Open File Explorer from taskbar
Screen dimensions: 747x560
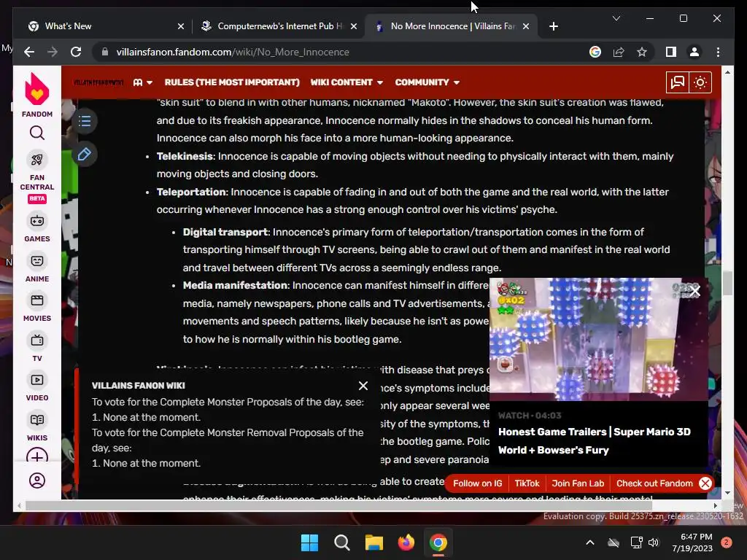(x=374, y=542)
